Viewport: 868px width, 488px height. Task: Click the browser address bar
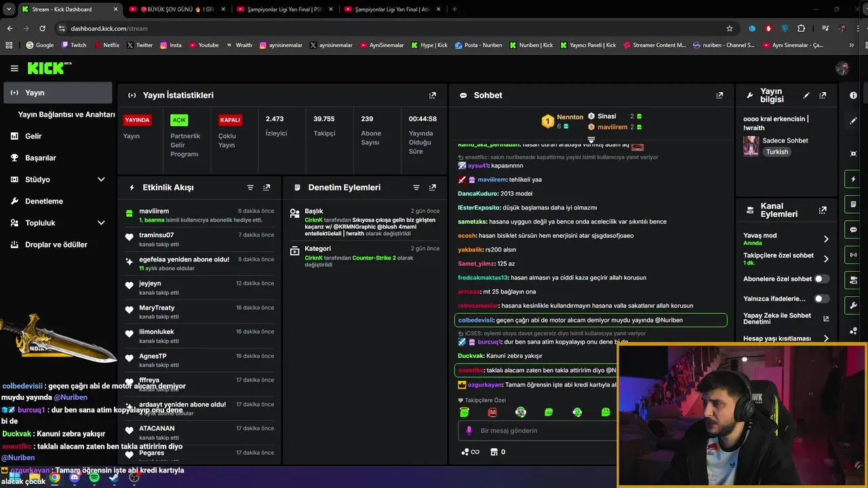point(393,28)
